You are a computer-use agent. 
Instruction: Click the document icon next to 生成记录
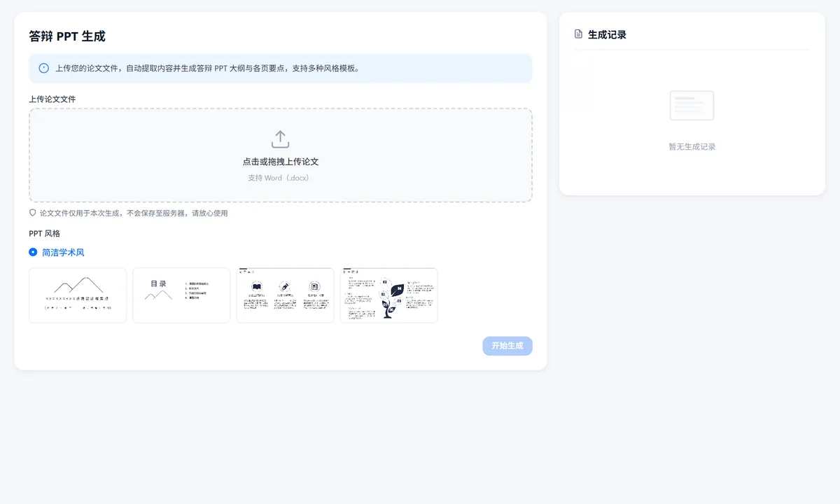tap(578, 34)
